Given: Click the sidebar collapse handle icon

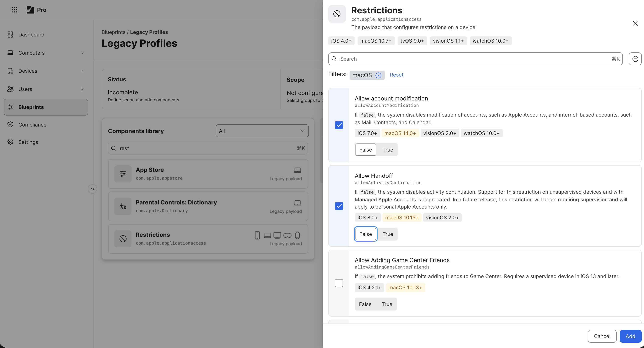Looking at the screenshot, I should point(92,189).
